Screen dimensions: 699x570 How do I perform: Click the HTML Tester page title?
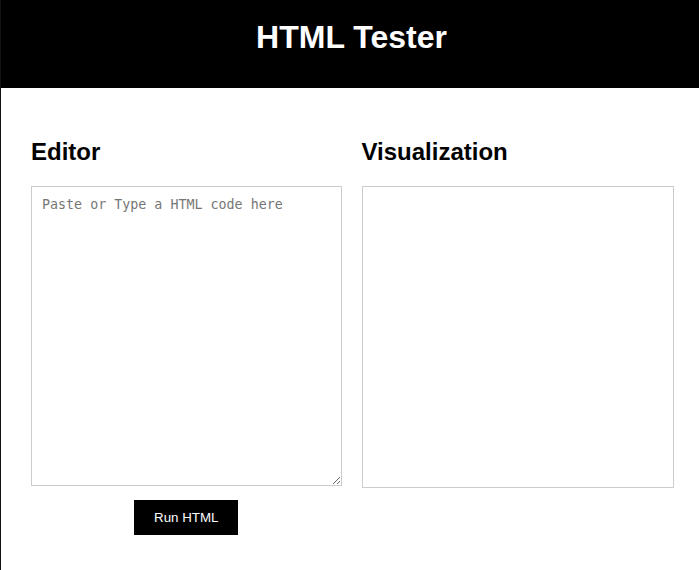(x=351, y=37)
